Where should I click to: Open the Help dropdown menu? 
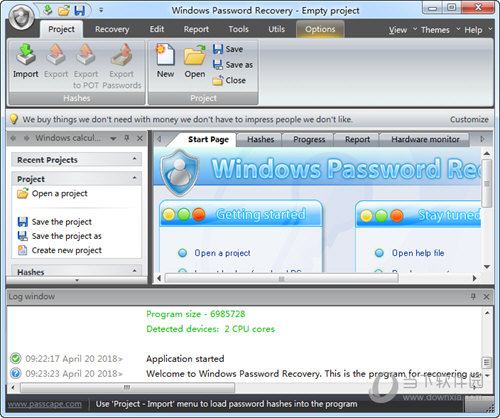click(478, 30)
